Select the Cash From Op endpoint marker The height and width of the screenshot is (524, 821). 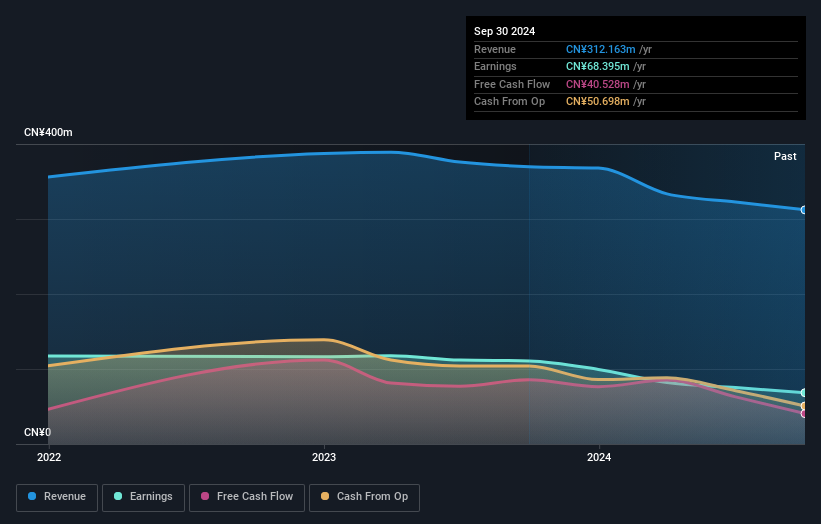tap(804, 406)
